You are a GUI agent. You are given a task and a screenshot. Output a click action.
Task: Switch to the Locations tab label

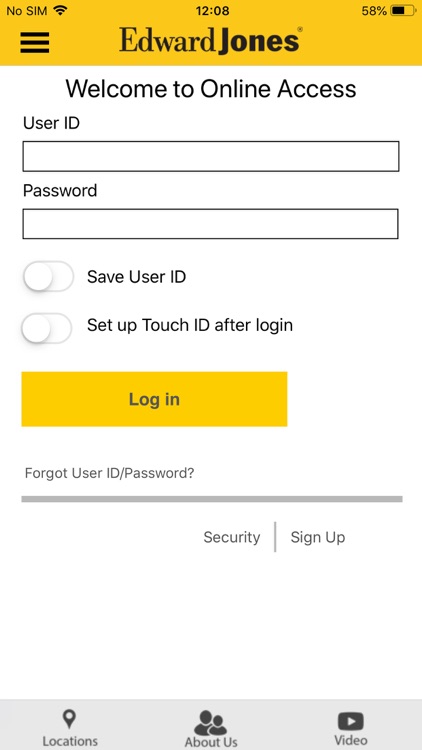tap(70, 741)
